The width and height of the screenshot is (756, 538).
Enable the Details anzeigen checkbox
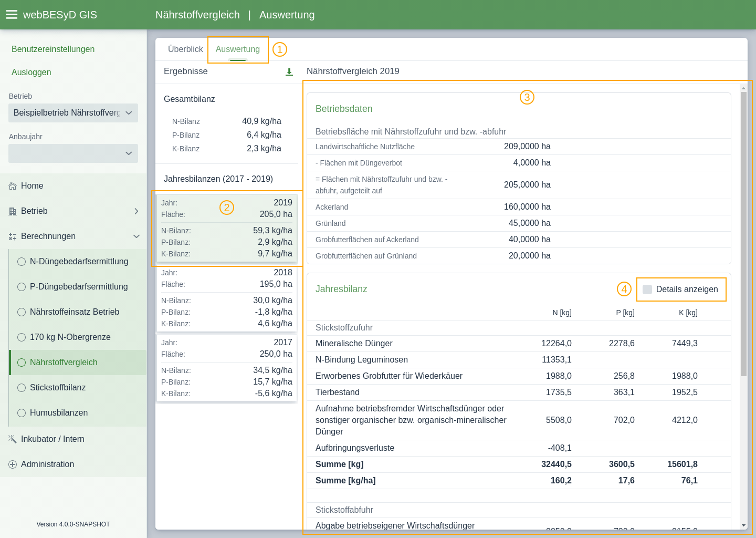647,289
